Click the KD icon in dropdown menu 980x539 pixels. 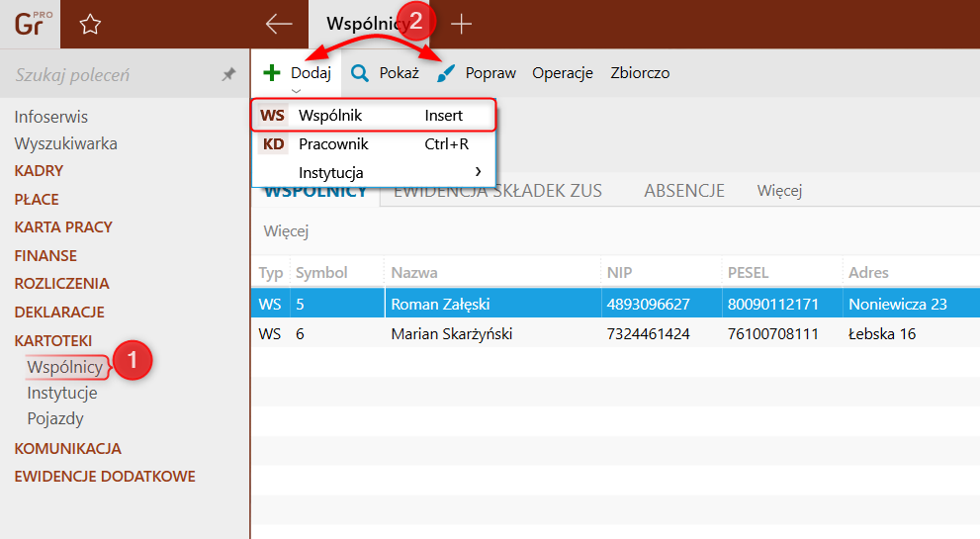(273, 144)
